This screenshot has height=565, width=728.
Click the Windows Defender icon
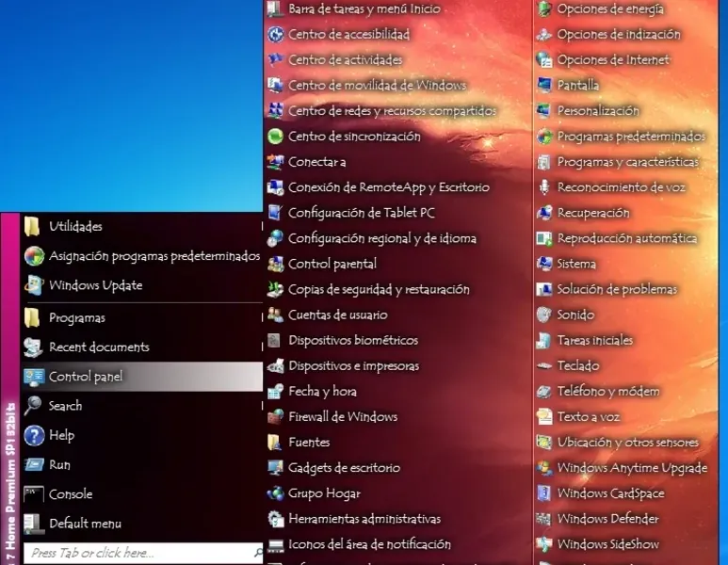point(544,519)
